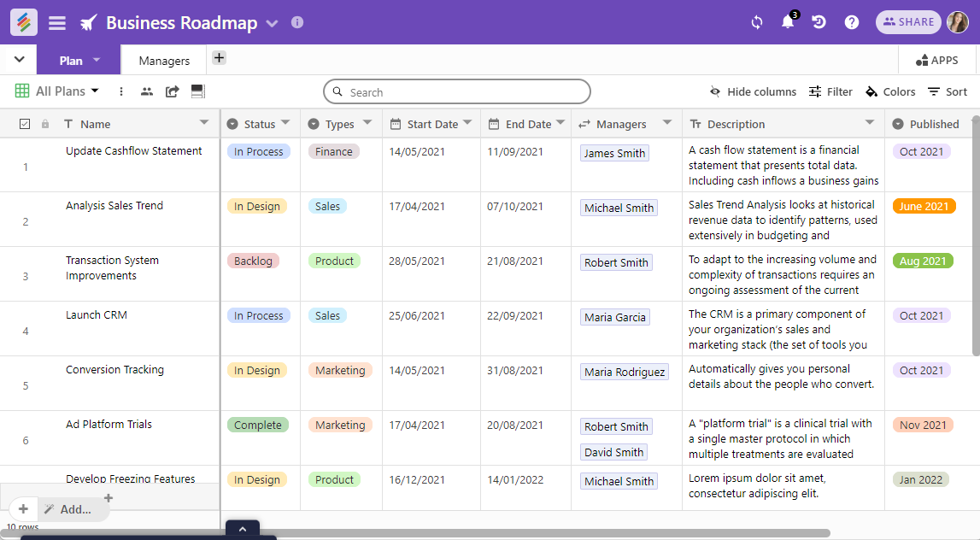
Task: Select the Plan tab
Action: [71, 60]
